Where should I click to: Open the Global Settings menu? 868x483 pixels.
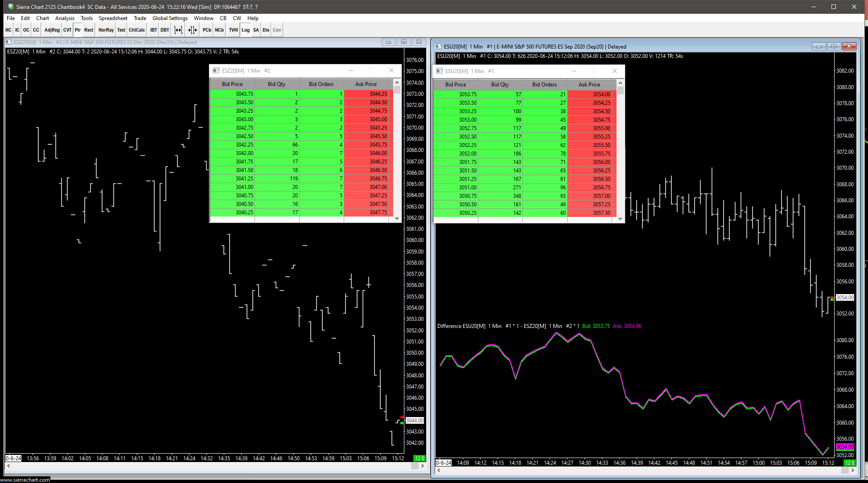tap(170, 18)
